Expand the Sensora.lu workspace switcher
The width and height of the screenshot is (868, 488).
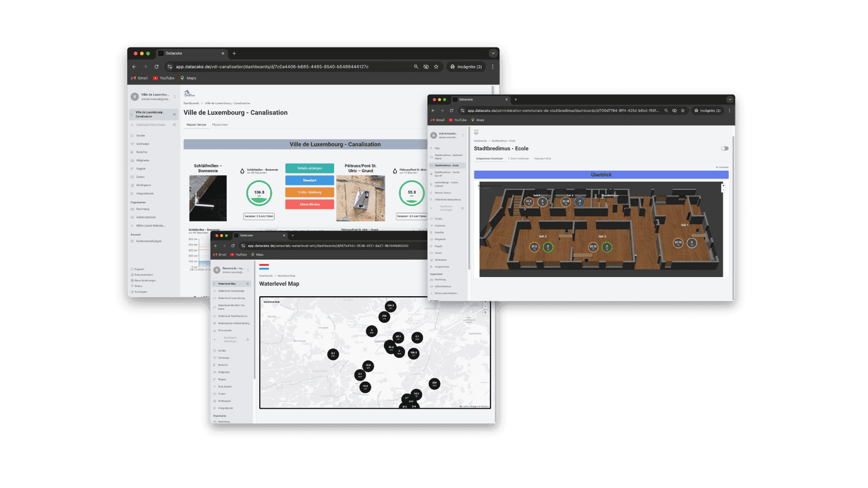pyautogui.click(x=248, y=270)
